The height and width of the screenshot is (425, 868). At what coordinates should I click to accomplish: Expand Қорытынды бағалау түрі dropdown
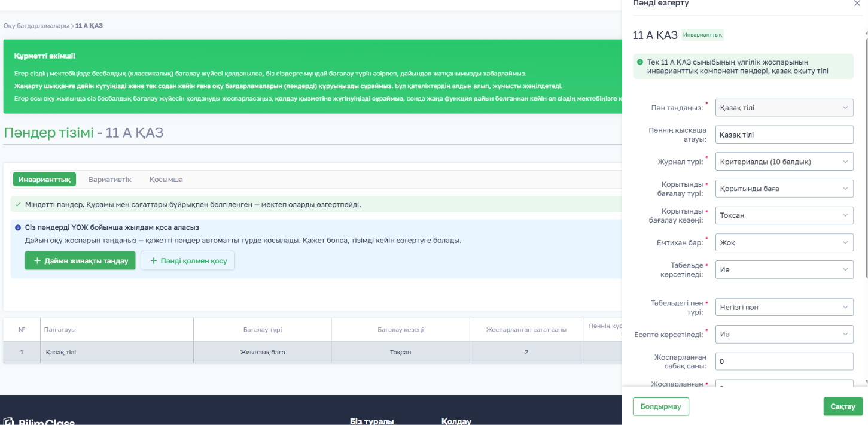coord(784,189)
